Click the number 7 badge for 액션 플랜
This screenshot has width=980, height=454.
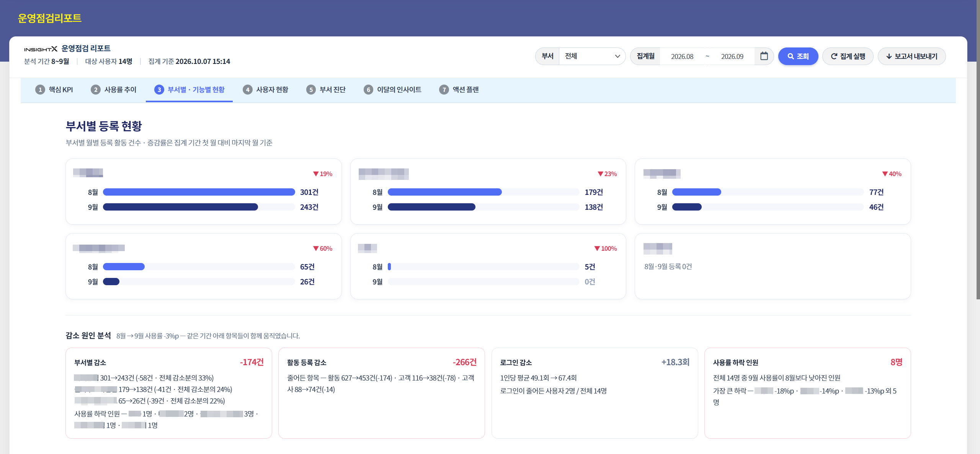(444, 90)
